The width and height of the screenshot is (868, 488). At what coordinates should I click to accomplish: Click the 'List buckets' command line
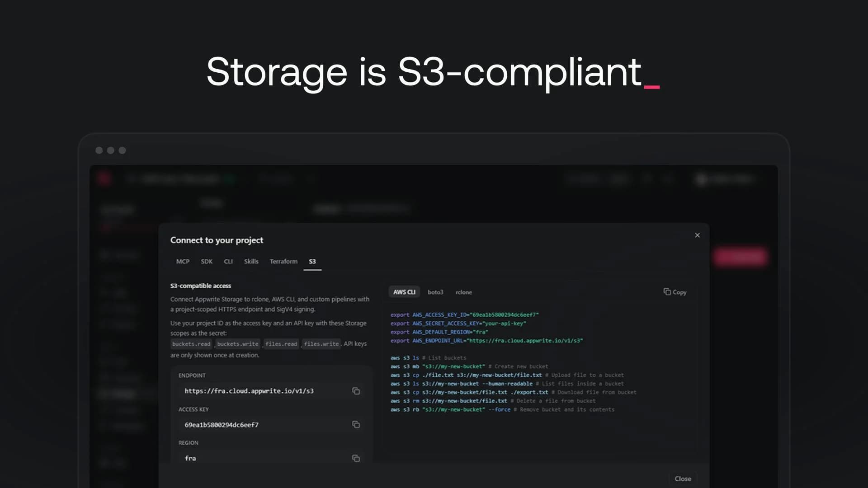429,358
